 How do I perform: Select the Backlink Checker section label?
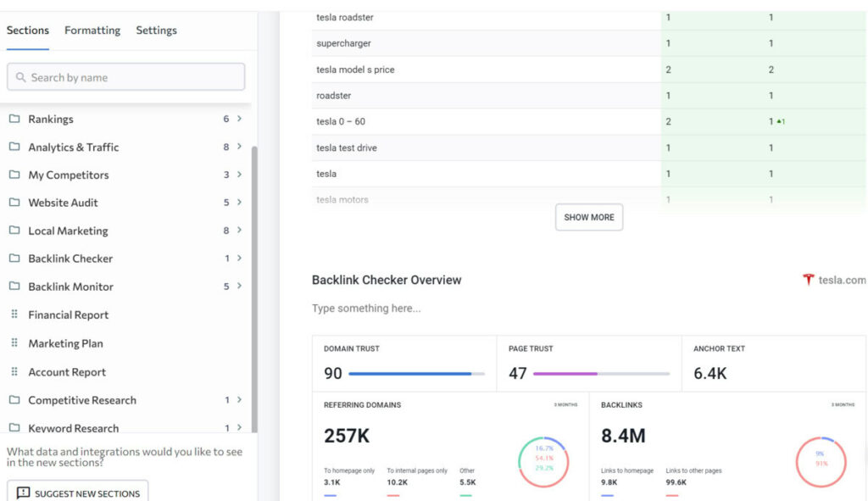70,259
